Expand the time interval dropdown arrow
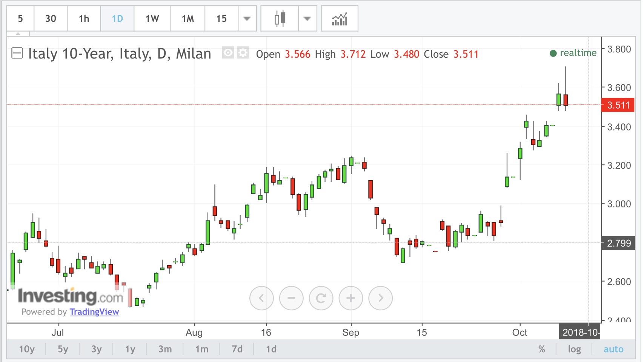Viewport: 644px width, 362px height. click(247, 18)
